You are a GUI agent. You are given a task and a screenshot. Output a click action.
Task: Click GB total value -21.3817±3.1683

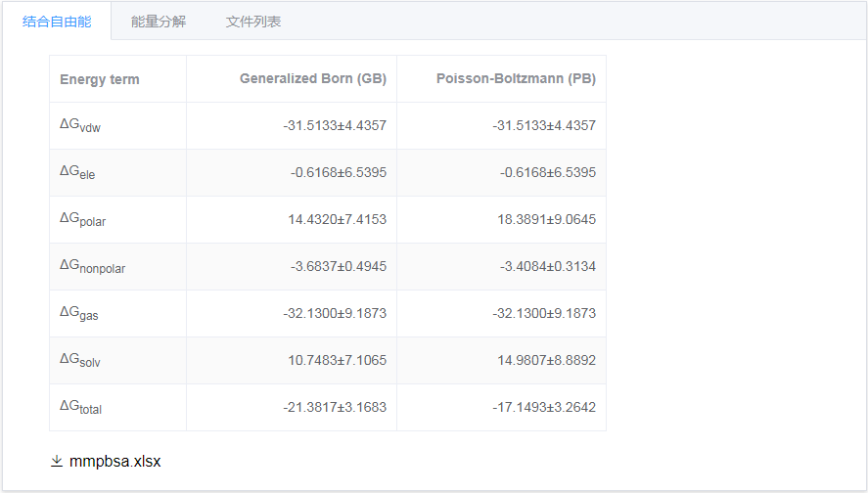335,407
